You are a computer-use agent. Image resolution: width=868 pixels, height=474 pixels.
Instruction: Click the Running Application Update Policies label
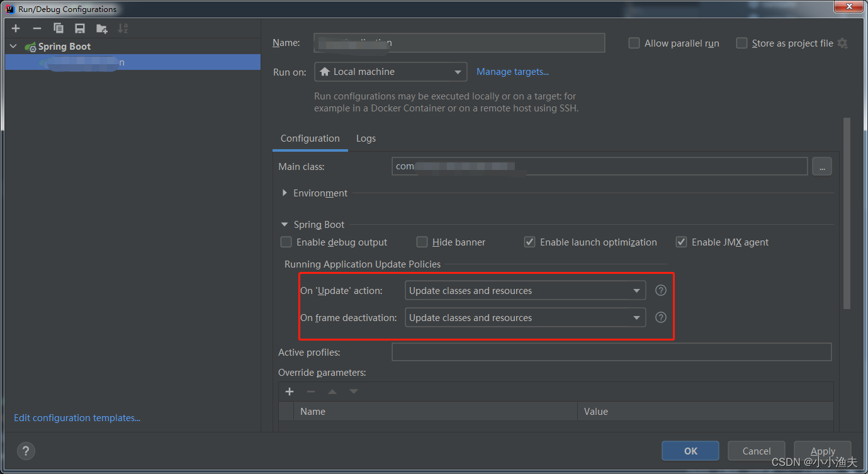click(363, 264)
